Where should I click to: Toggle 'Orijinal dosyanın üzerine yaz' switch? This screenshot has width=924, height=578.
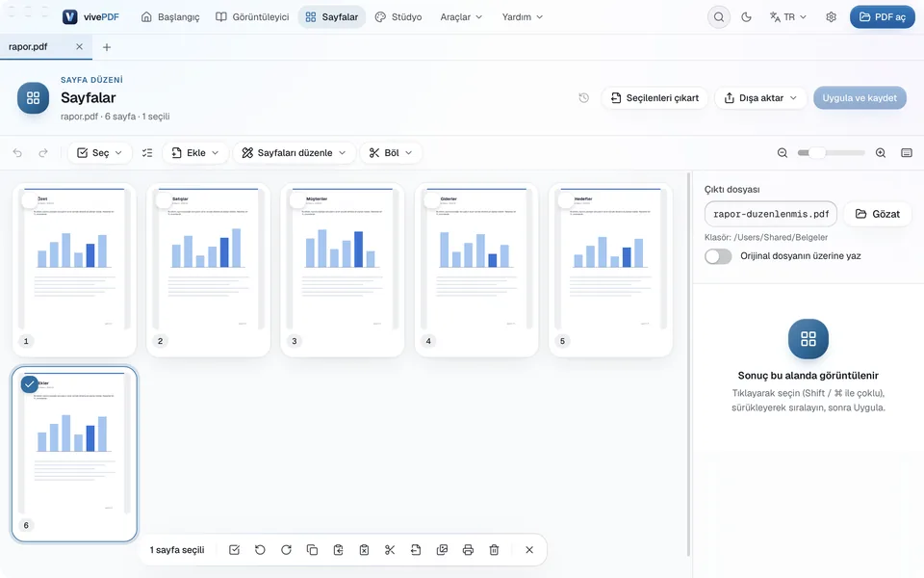coord(718,256)
